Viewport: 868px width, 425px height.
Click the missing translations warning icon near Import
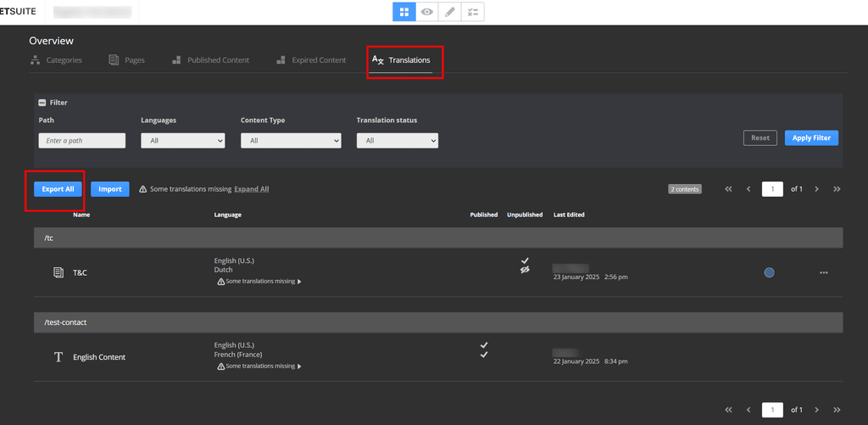[142, 189]
